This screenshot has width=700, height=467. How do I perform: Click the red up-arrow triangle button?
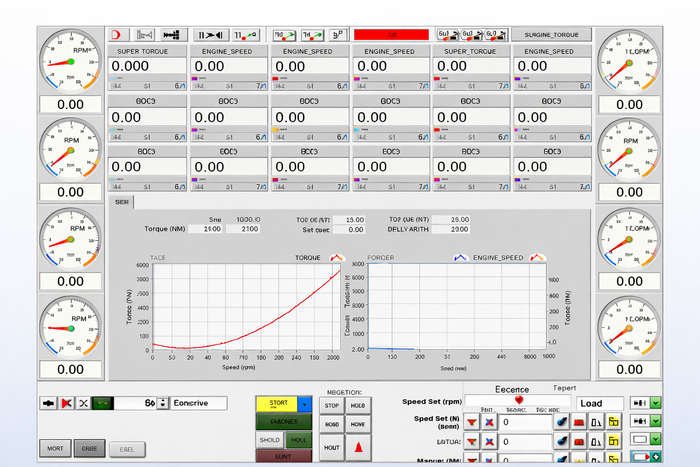(357, 448)
